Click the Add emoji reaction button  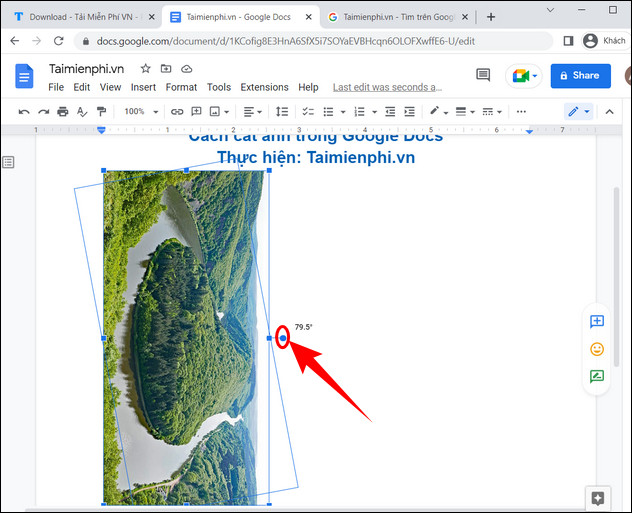click(x=597, y=349)
